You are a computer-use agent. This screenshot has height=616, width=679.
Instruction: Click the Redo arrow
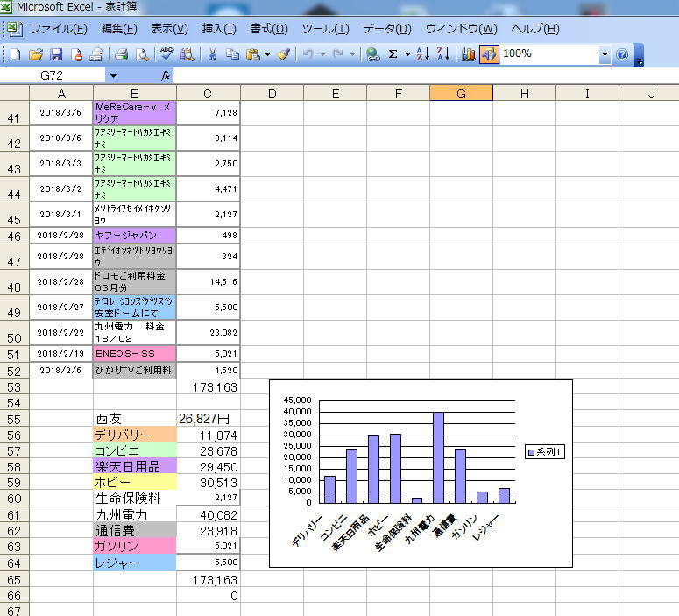pyautogui.click(x=338, y=54)
